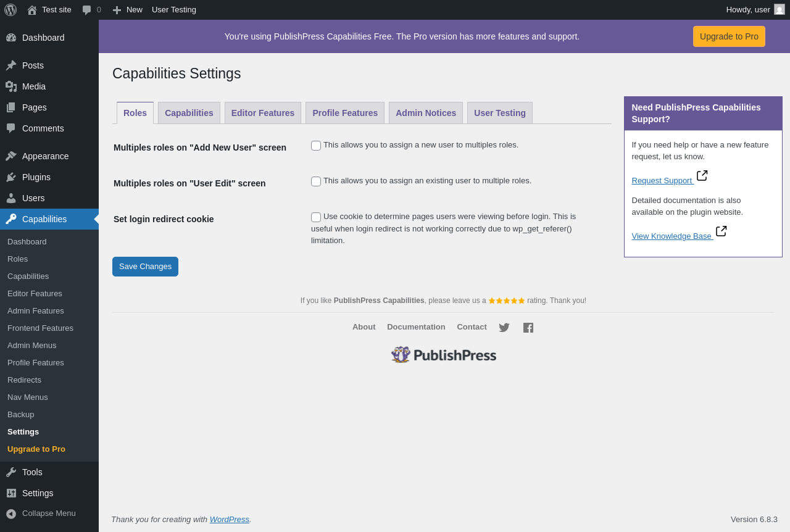Click the Pages icon in sidebar
The image size is (790, 532).
[11, 107]
